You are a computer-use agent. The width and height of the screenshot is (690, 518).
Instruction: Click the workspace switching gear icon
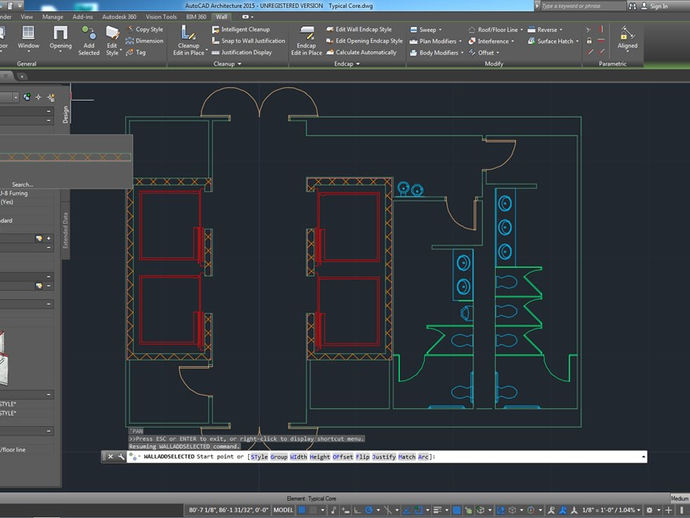649,510
